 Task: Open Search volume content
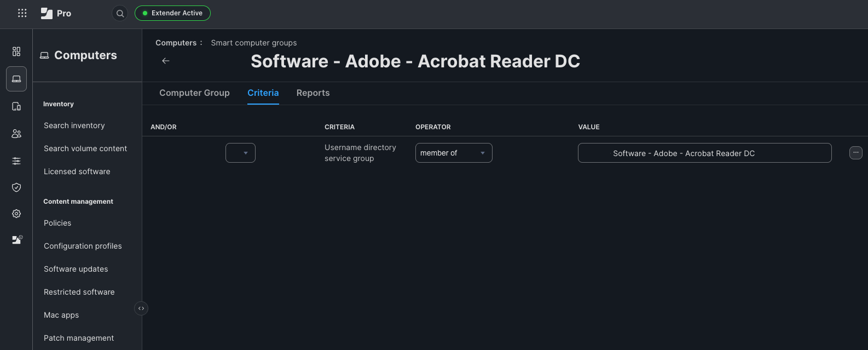pyautogui.click(x=85, y=148)
